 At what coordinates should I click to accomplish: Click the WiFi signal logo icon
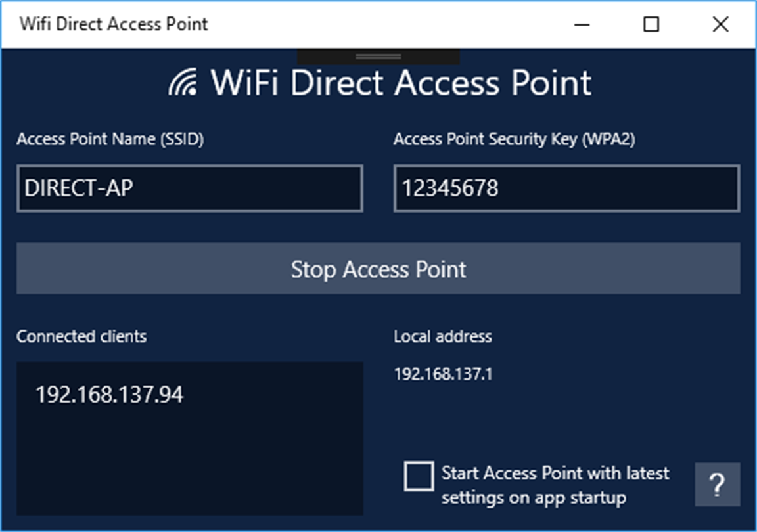pos(183,83)
